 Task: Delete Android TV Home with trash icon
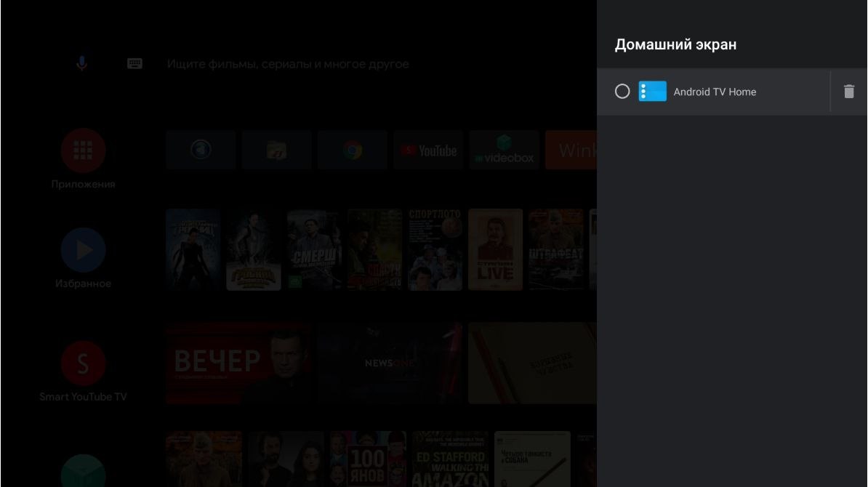[848, 92]
